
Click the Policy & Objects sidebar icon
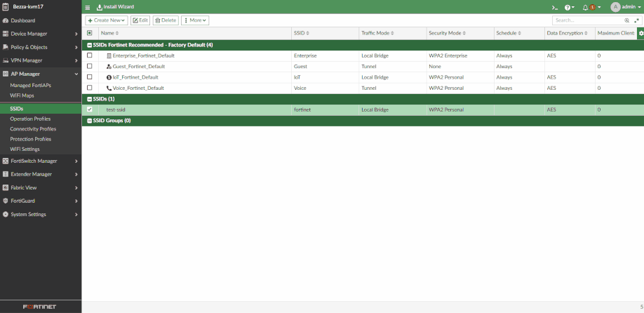6,47
